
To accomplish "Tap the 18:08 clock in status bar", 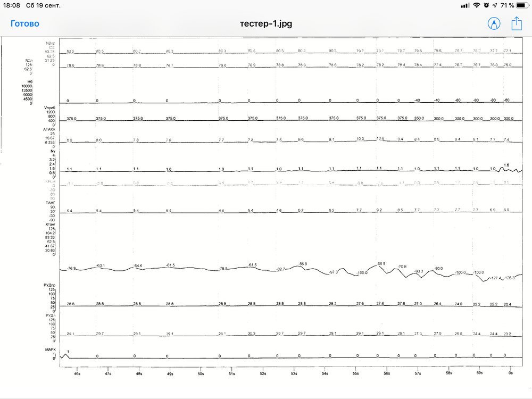I will tap(12, 5).
